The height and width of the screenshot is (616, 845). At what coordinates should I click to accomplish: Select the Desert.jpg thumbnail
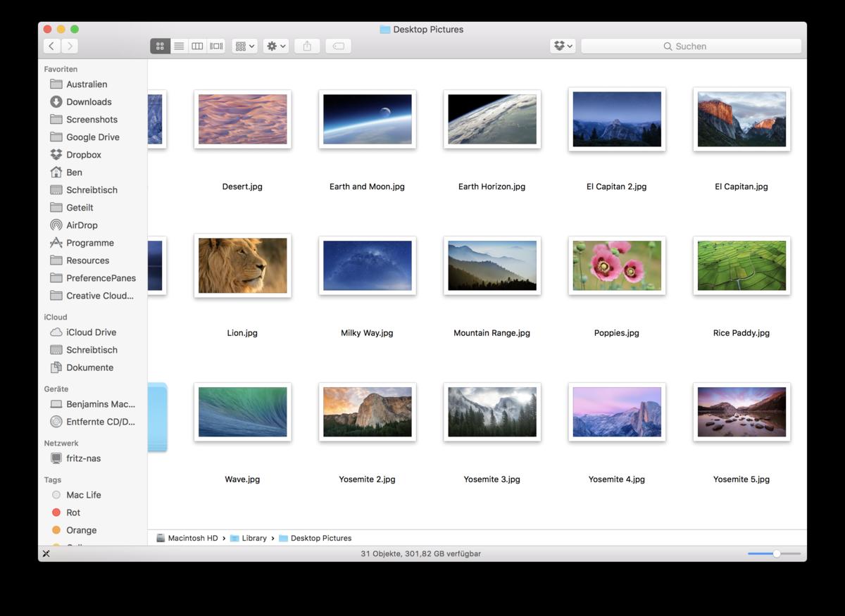[242, 119]
